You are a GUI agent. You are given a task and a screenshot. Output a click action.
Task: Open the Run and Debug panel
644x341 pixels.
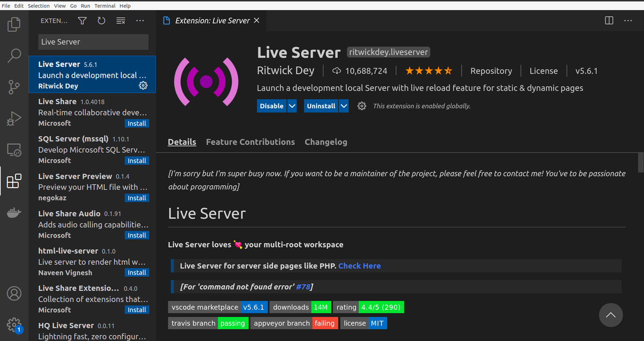point(14,118)
